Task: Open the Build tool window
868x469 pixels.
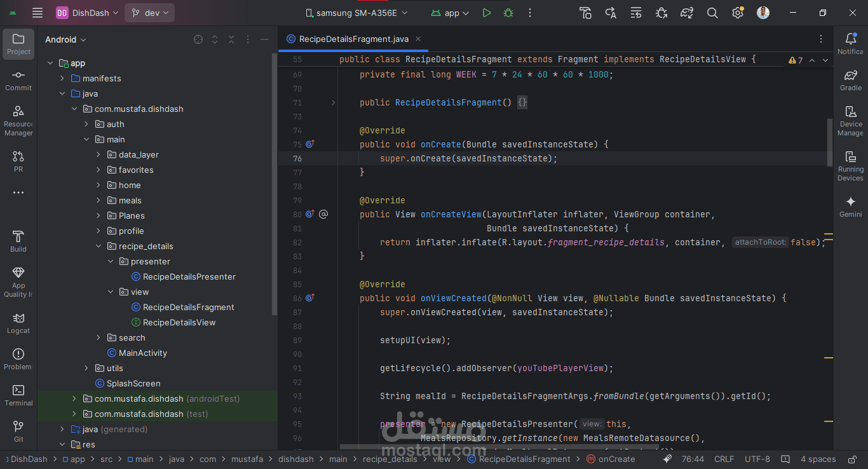Action: [x=18, y=241]
